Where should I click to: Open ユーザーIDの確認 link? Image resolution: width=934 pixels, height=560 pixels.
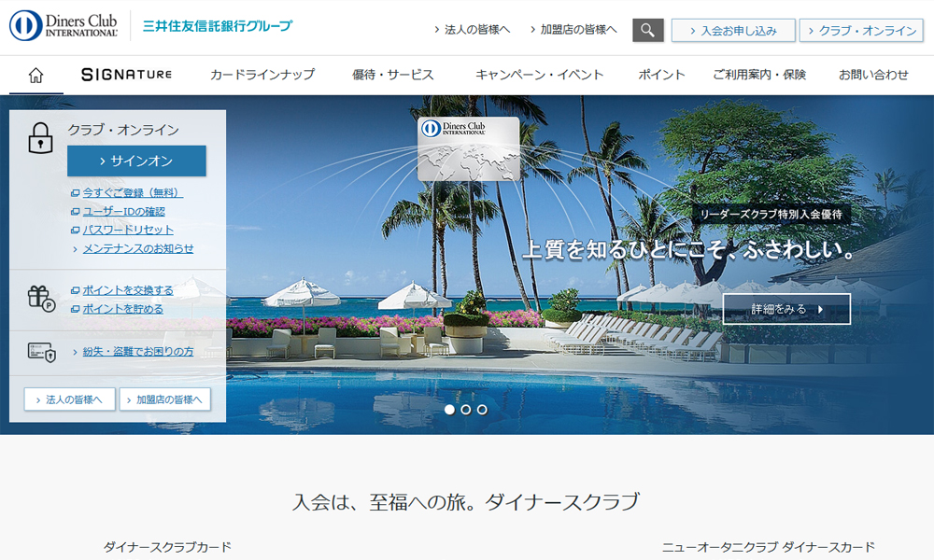click(x=123, y=211)
